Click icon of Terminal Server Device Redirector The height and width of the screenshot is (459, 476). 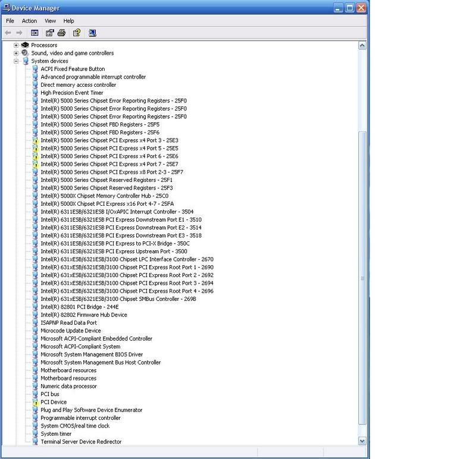pyautogui.click(x=35, y=442)
